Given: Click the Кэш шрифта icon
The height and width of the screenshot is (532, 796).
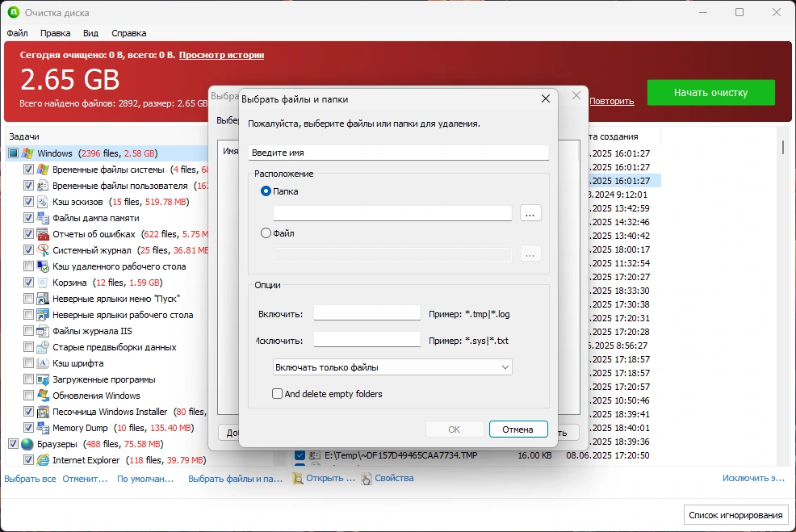Looking at the screenshot, I should 43,363.
